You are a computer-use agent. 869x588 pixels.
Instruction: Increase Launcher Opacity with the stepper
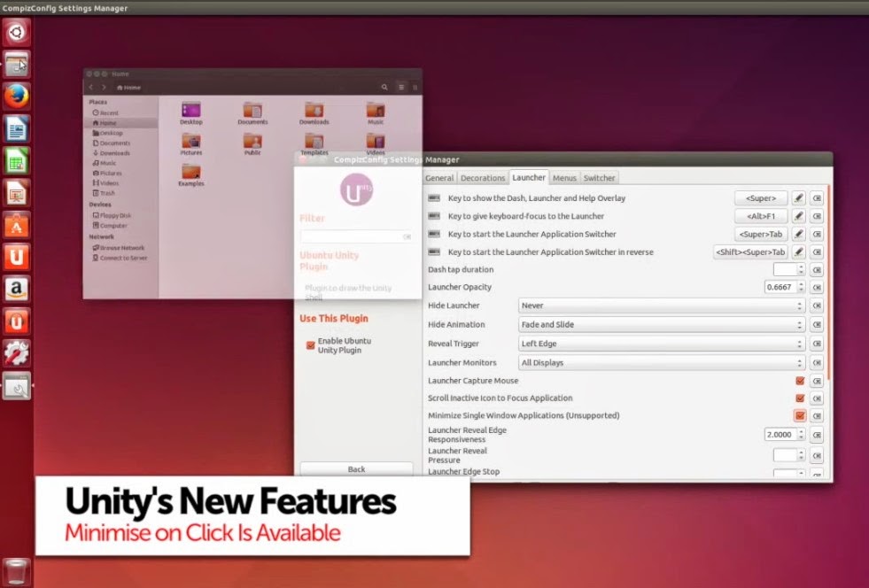[802, 283]
